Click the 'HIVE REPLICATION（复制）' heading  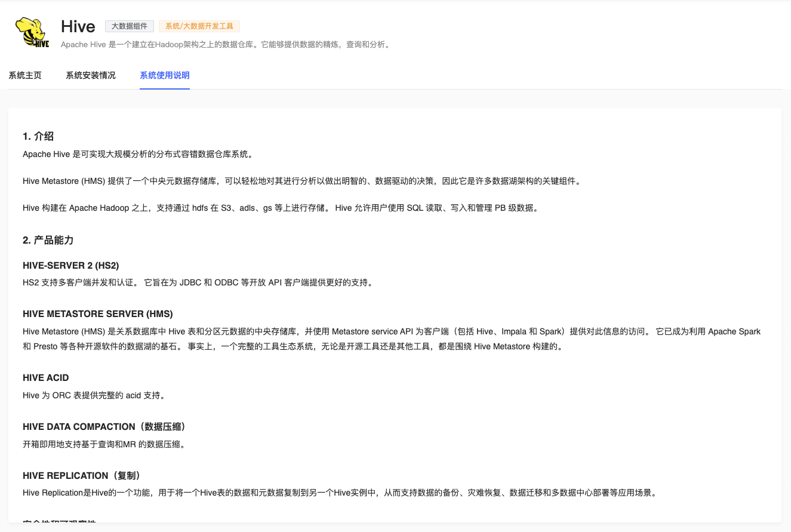(x=83, y=476)
